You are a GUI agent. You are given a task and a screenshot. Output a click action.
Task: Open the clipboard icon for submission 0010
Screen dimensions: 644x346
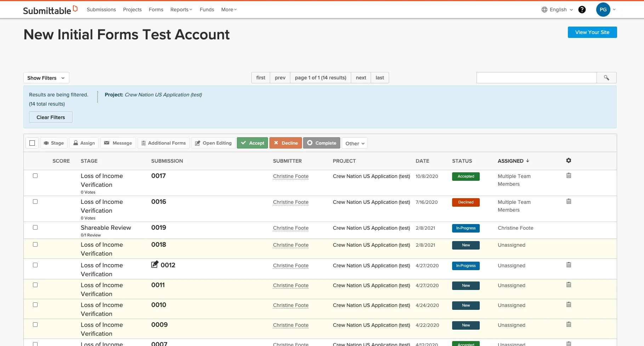click(569, 305)
